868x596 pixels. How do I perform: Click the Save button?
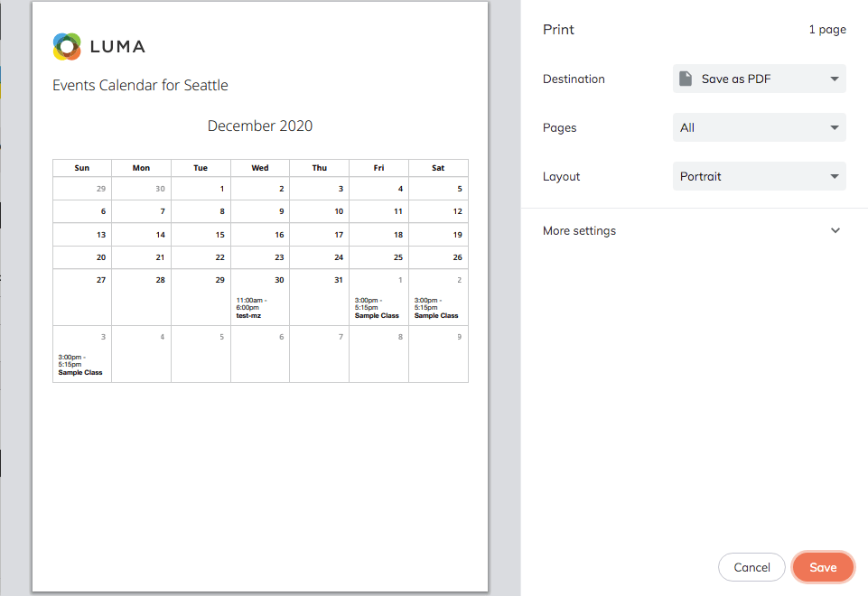coord(822,567)
